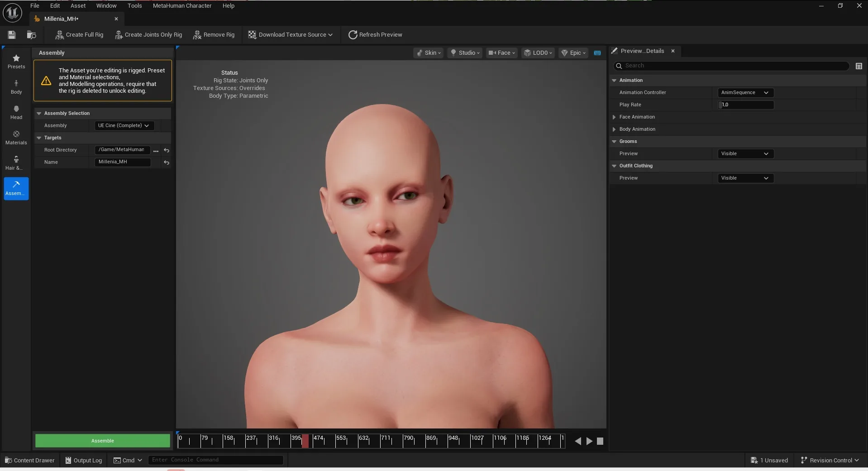Reset Name to default value
This screenshot has height=471, width=868.
[x=167, y=162]
